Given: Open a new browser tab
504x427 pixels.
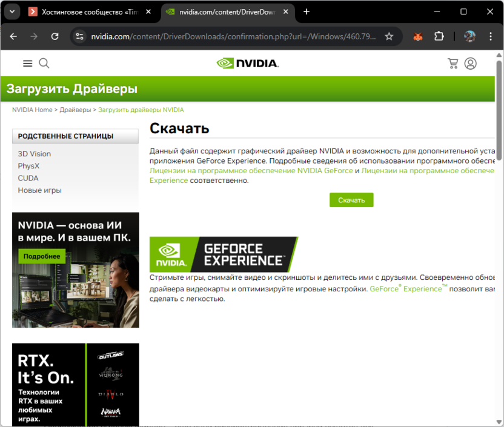Looking at the screenshot, I should [307, 12].
